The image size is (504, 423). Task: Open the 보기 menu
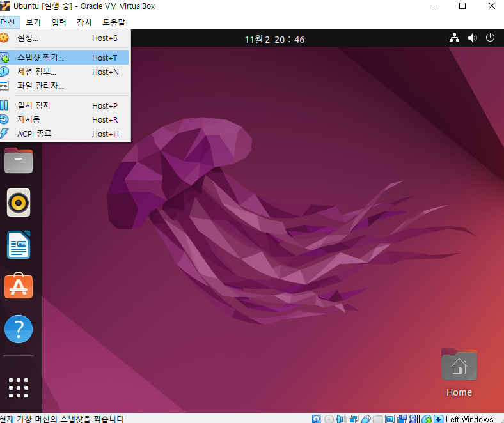[33, 22]
